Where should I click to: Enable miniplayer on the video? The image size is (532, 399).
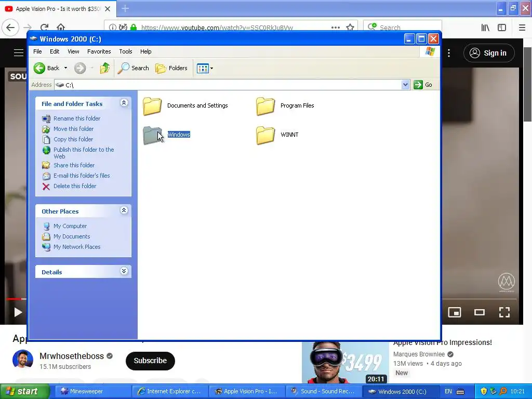point(454,312)
